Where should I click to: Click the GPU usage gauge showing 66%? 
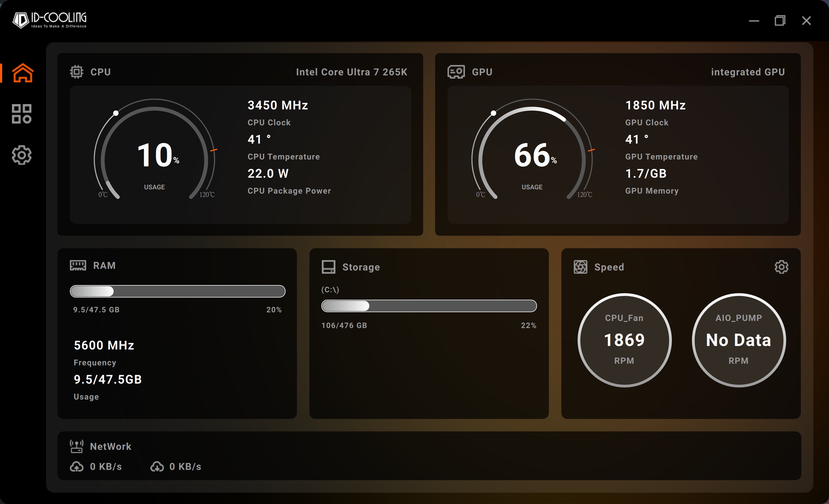[532, 155]
